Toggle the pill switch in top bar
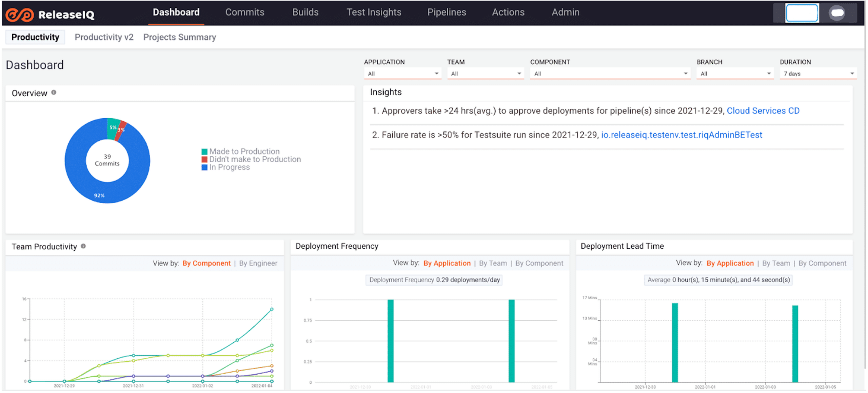This screenshot has width=868, height=393. pos(837,13)
